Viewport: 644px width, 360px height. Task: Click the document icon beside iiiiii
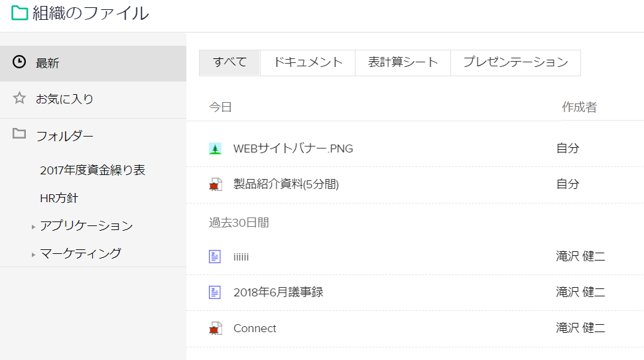click(x=215, y=257)
